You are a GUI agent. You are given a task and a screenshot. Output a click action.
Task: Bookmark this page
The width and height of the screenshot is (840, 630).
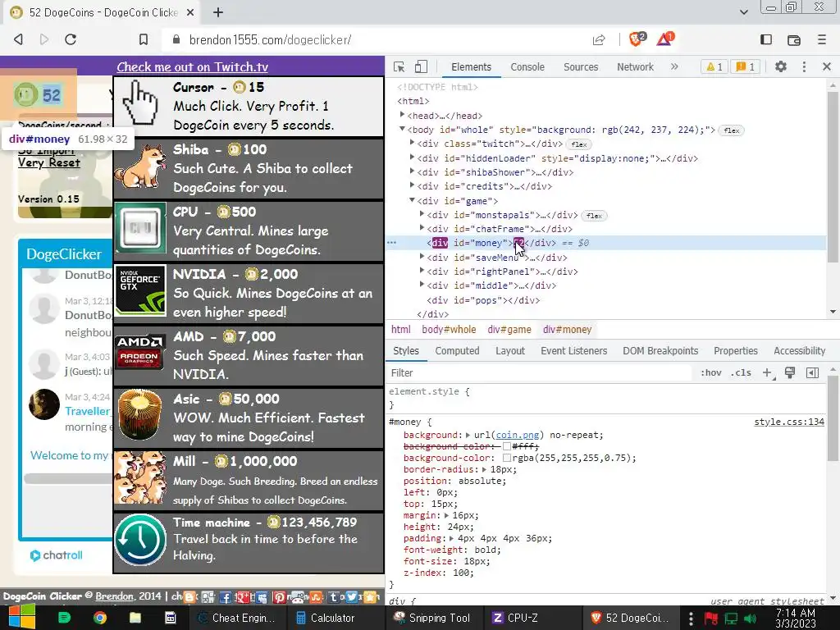coord(143,39)
